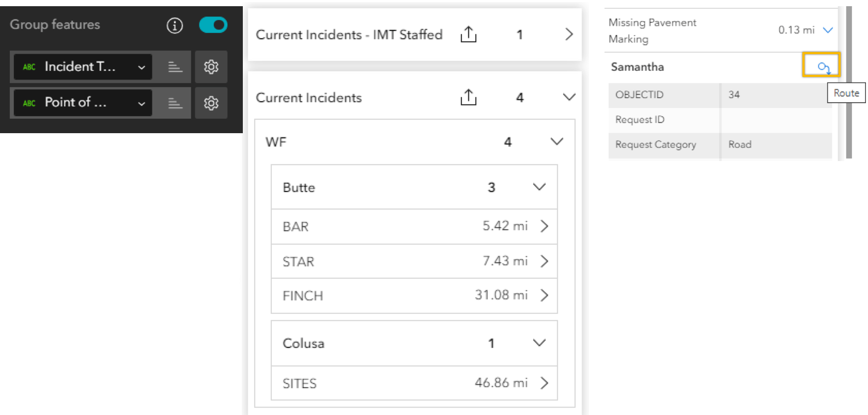
Task: Click export icon for Current Incidents
Action: click(468, 97)
